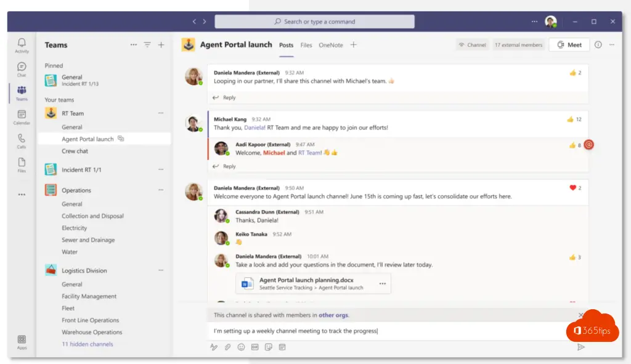This screenshot has height=364, width=631.
Task: Click Reply under Aadi Kapoor's welcome message
Action: pyautogui.click(x=224, y=166)
